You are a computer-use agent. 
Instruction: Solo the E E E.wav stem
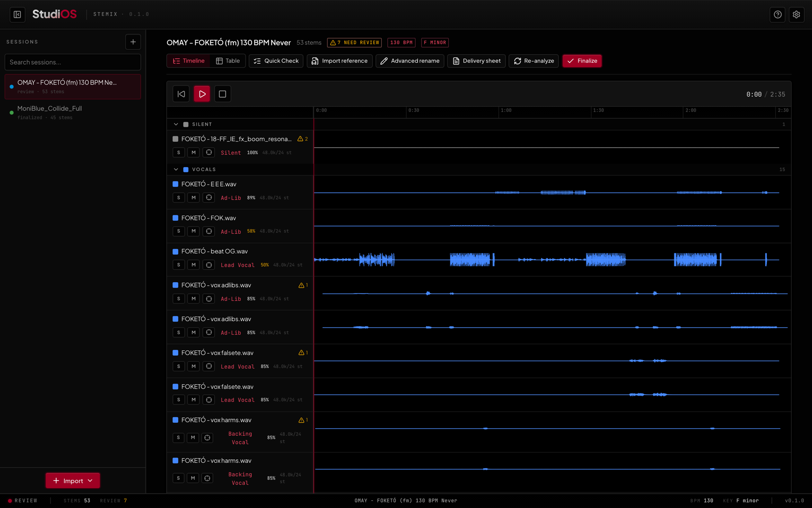179,198
